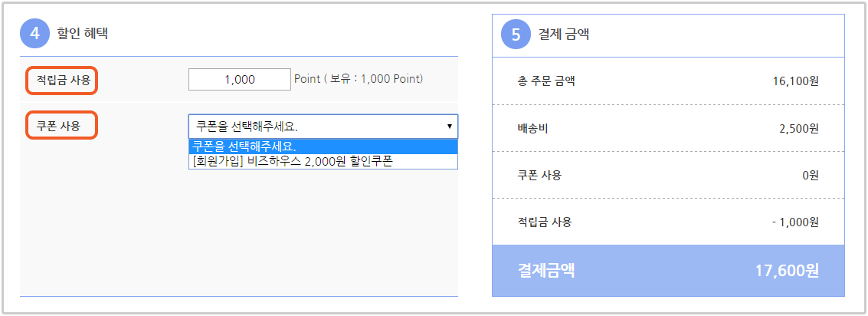Click the 총 주문 금액 row label
This screenshot has height=316, width=868.
click(543, 81)
